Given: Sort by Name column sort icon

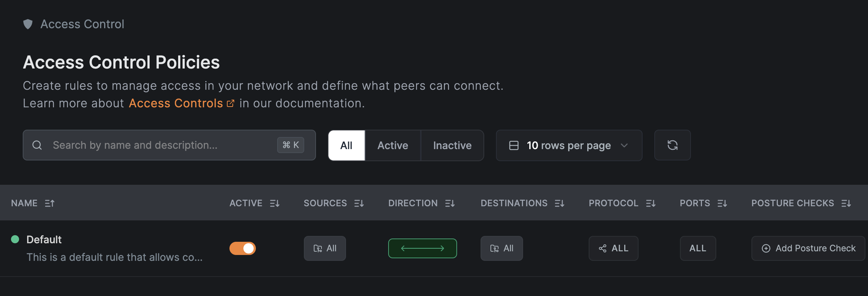Looking at the screenshot, I should 49,203.
